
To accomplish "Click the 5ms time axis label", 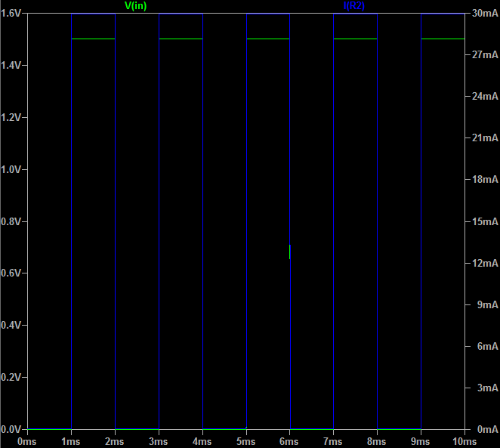I will (x=246, y=440).
